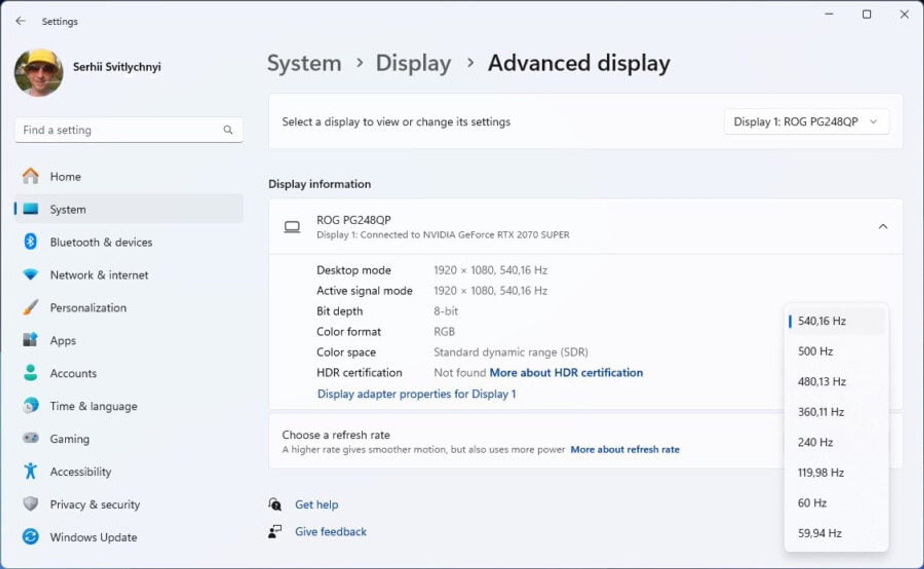Go to Display in breadcrumb
The image size is (924, 569).
pos(413,63)
